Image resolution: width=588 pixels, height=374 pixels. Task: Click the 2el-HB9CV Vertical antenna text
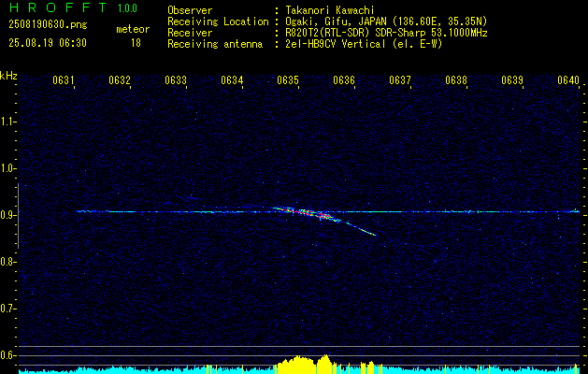click(x=364, y=44)
